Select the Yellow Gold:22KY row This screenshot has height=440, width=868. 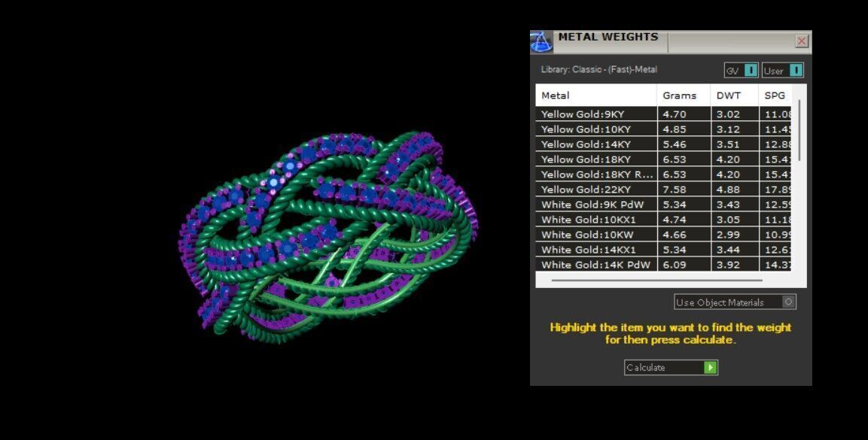(x=663, y=190)
